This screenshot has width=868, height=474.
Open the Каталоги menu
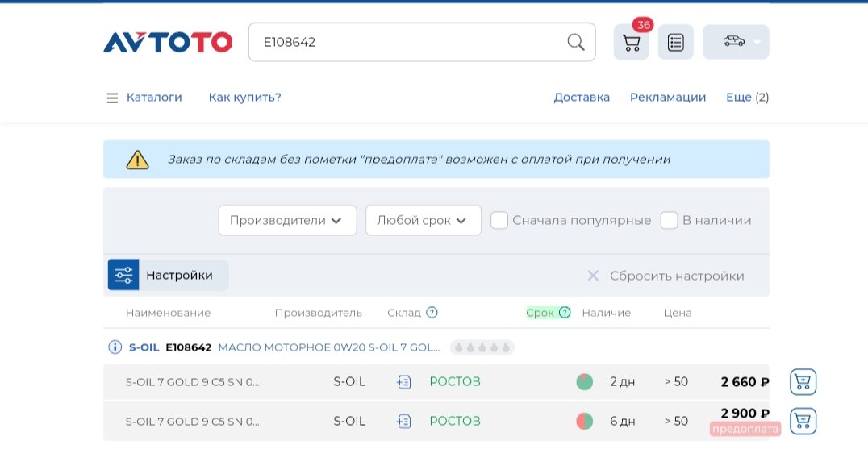pyautogui.click(x=154, y=98)
